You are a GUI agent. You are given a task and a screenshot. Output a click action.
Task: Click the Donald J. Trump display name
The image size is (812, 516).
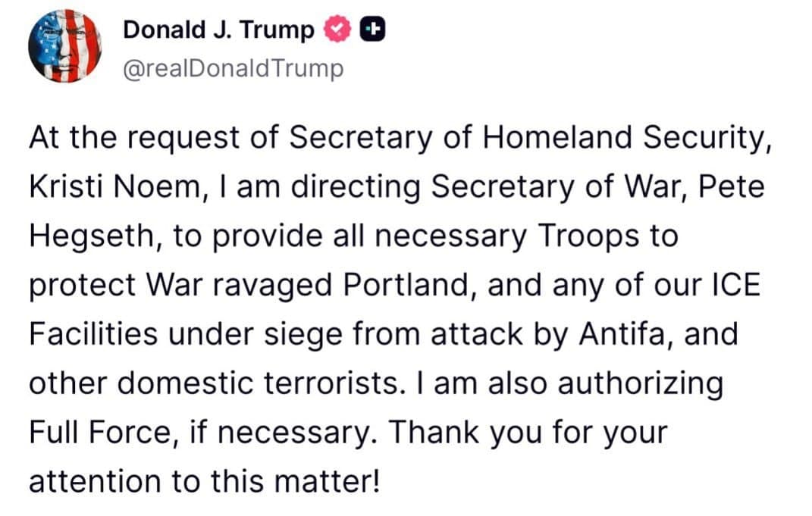pyautogui.click(x=218, y=30)
